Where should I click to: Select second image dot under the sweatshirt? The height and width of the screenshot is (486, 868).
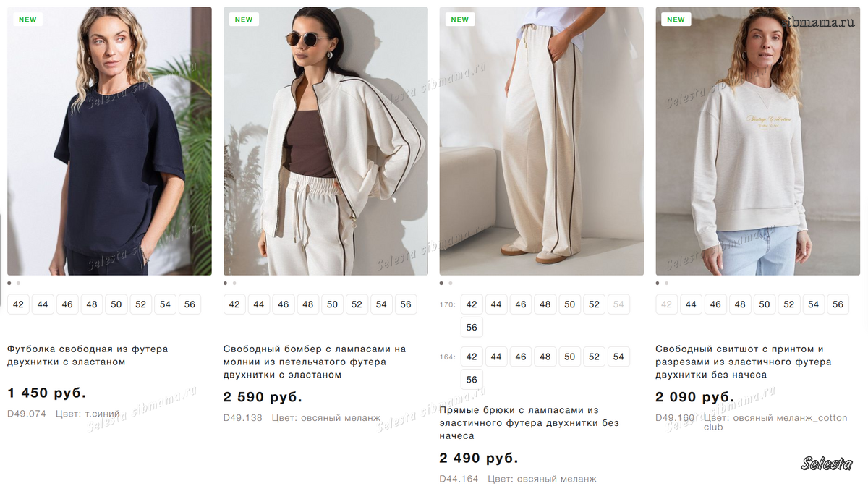(666, 283)
